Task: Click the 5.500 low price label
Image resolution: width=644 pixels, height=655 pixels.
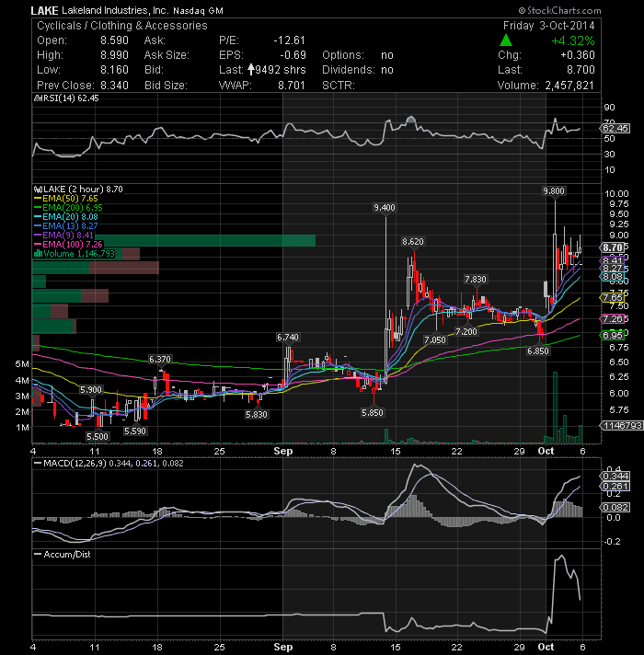Action: coord(98,437)
